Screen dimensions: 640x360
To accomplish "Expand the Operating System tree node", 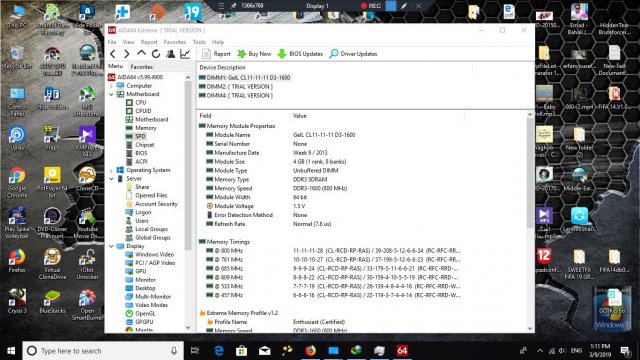I will pos(111,170).
